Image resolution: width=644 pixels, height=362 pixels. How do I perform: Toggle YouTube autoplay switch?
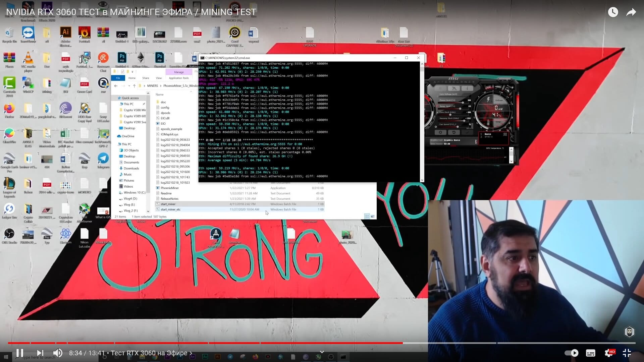click(x=571, y=353)
